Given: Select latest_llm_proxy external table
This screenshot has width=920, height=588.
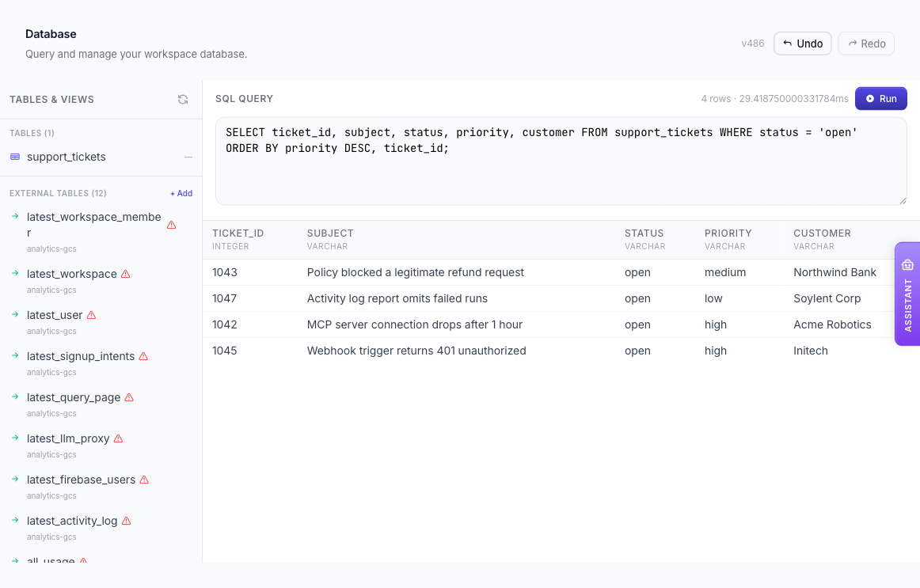Looking at the screenshot, I should tap(68, 438).
